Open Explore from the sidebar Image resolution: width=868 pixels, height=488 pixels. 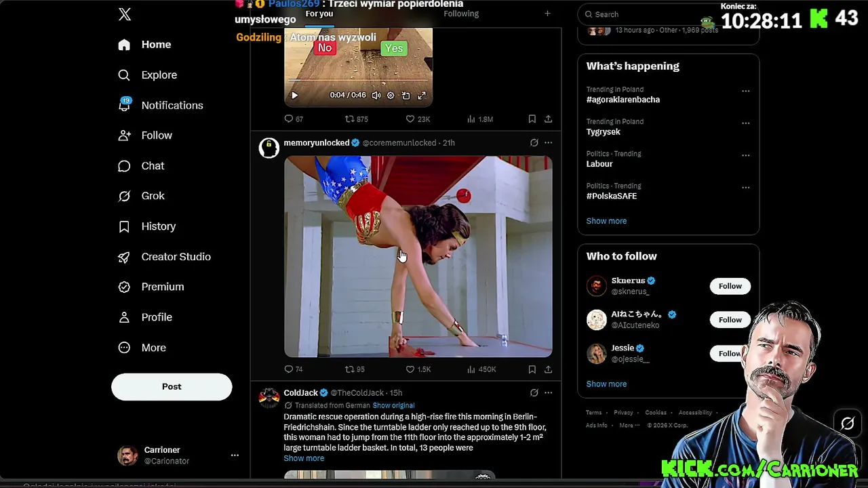147,75
